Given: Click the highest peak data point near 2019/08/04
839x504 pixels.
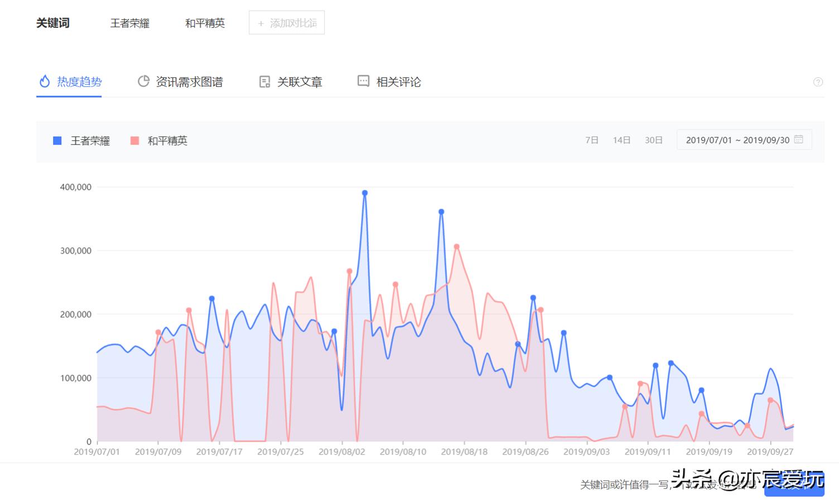Looking at the screenshot, I should click(365, 192).
